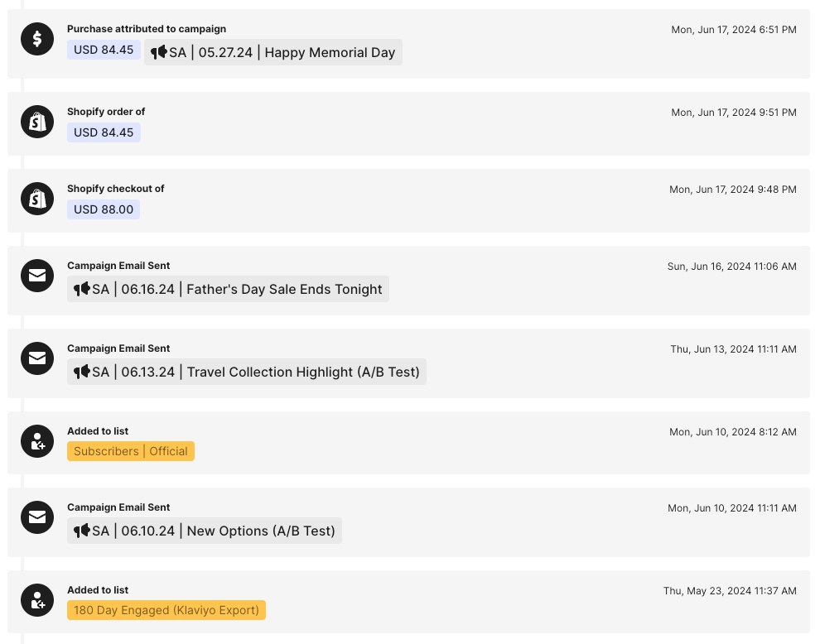Click envelope icon for Travel Collection email event
Screen dimensions: 820x644
click(37, 358)
